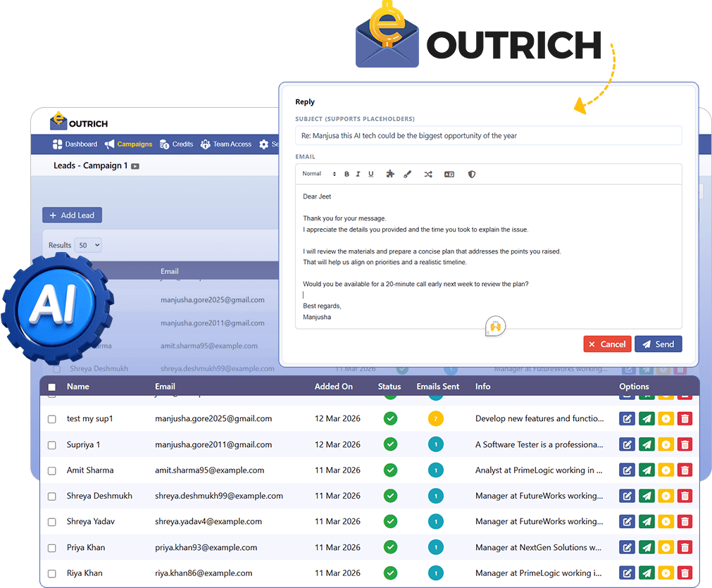Tick the checkbox next to Riya Khan
The height and width of the screenshot is (588, 712).
51,573
